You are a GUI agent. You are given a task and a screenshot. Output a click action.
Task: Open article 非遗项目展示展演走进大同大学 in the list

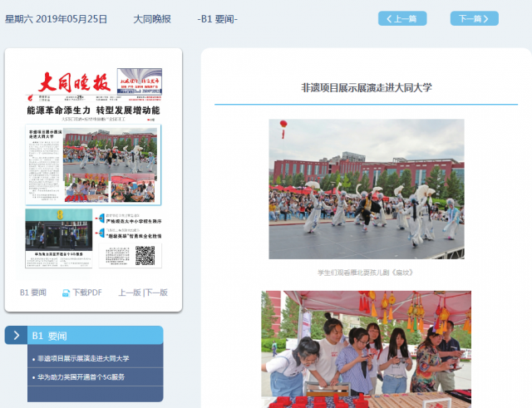click(83, 358)
